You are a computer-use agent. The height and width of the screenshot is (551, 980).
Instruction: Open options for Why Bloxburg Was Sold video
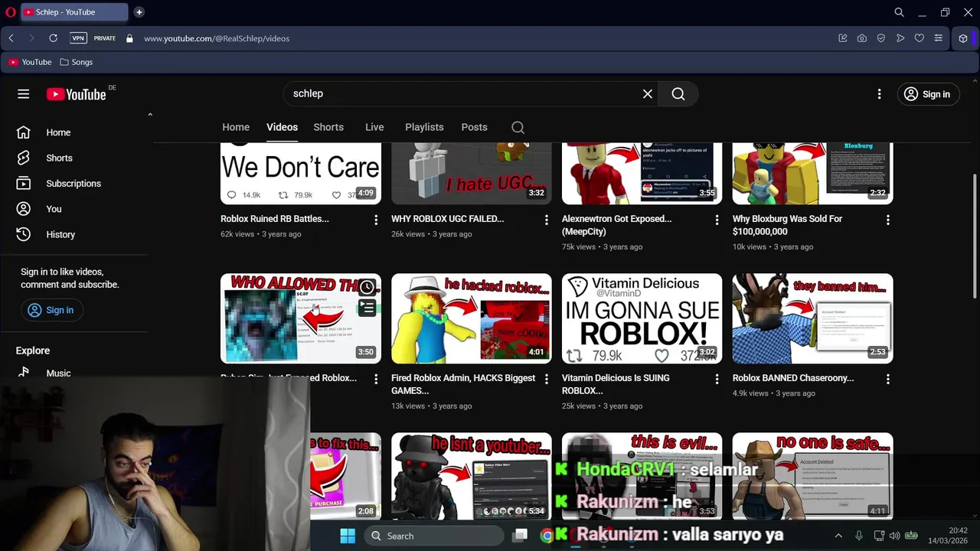pyautogui.click(x=887, y=220)
